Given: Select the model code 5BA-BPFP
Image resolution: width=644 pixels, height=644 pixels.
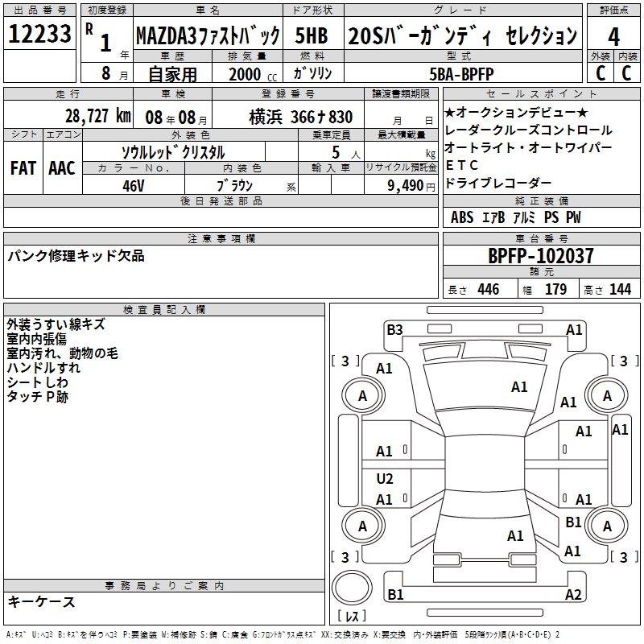Looking at the screenshot, I should tap(461, 74).
